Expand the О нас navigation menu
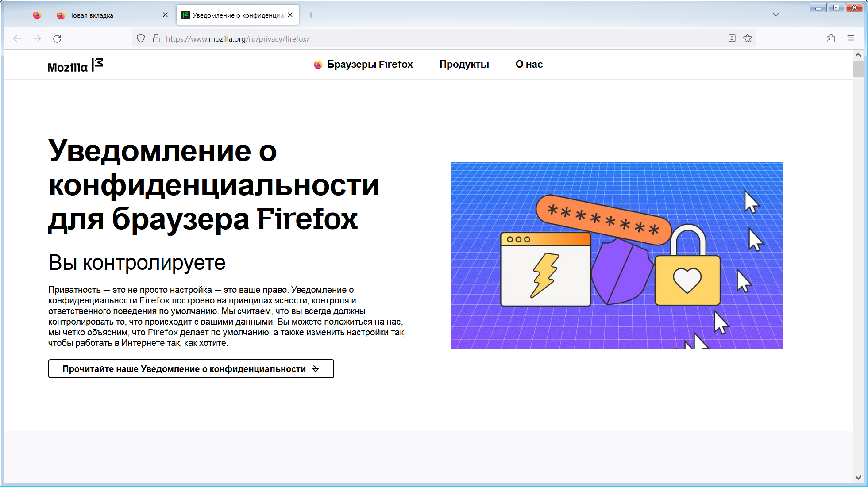This screenshot has height=487, width=868. coord(529,65)
